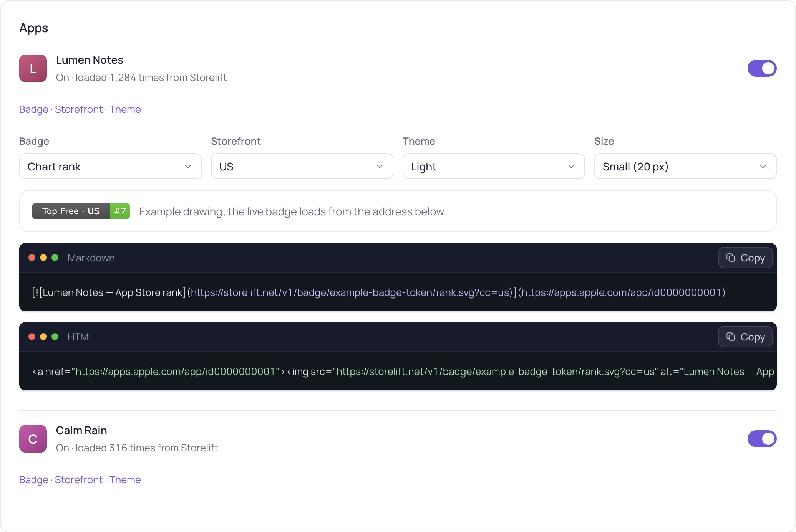Open Badge · Storefront · Theme under Lumen Notes
This screenshot has height=532, width=796.
80,109
